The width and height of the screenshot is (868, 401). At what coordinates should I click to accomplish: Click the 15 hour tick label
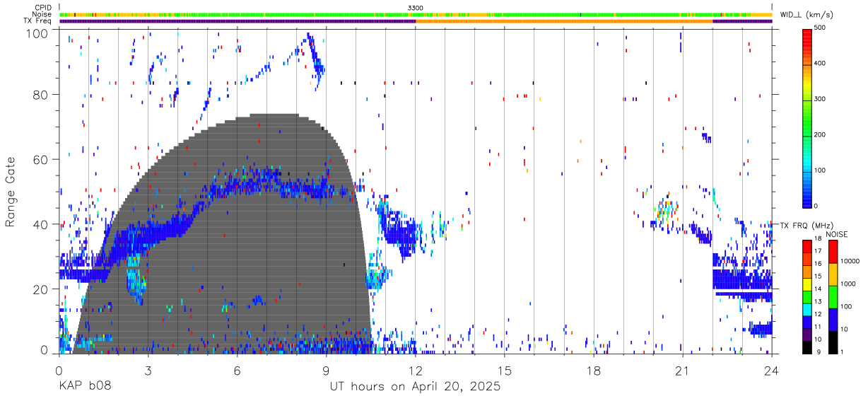click(x=505, y=370)
